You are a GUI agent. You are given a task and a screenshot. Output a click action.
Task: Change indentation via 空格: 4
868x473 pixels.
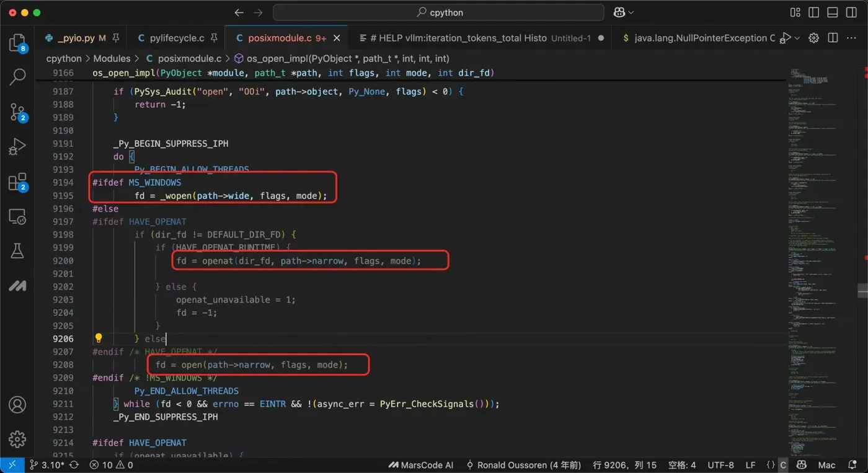pyautogui.click(x=682, y=465)
